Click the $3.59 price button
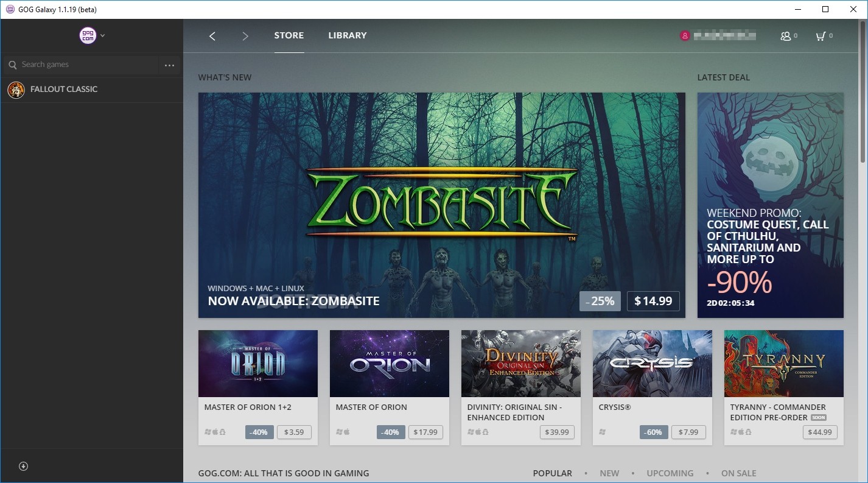This screenshot has width=868, height=483. coord(294,432)
